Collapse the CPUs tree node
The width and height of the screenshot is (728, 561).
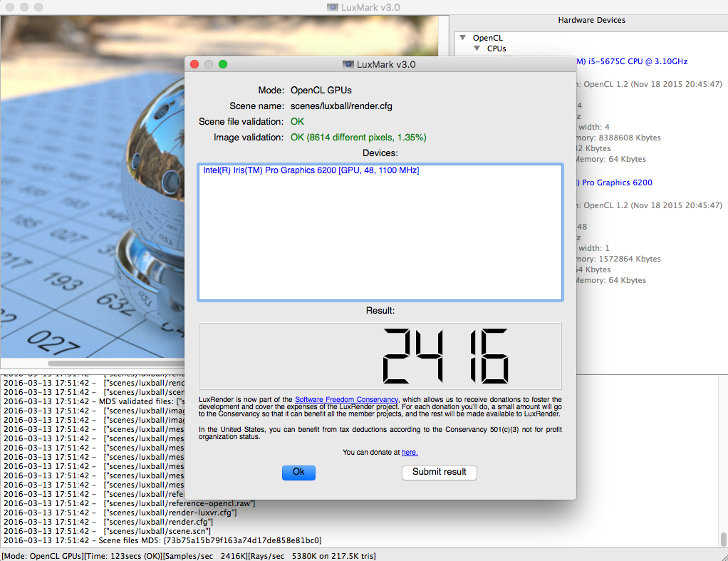click(477, 48)
